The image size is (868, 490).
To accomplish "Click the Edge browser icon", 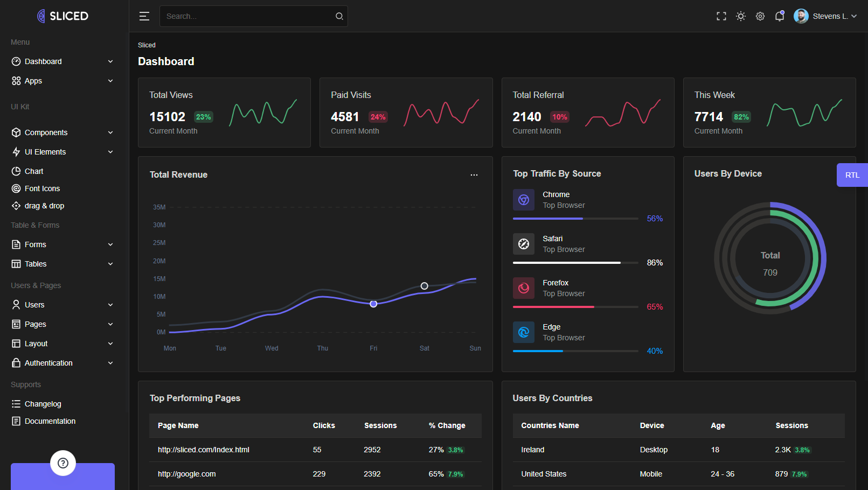I will 523,332.
